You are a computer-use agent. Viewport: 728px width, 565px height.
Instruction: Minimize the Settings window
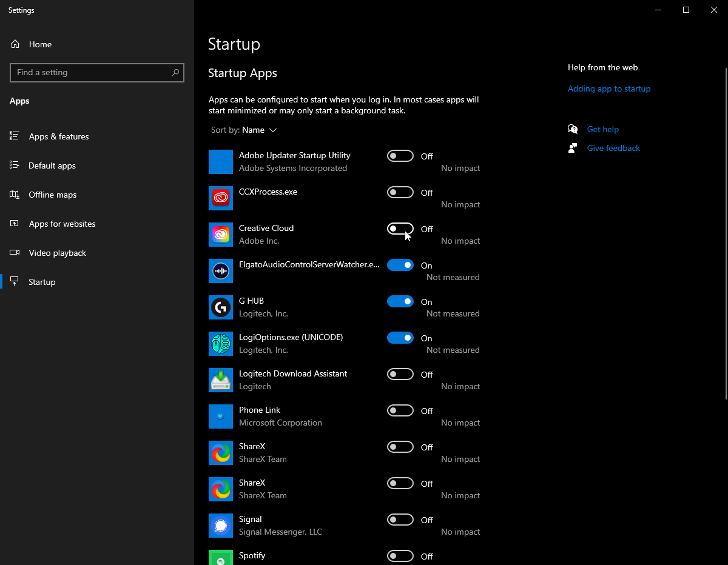[658, 10]
